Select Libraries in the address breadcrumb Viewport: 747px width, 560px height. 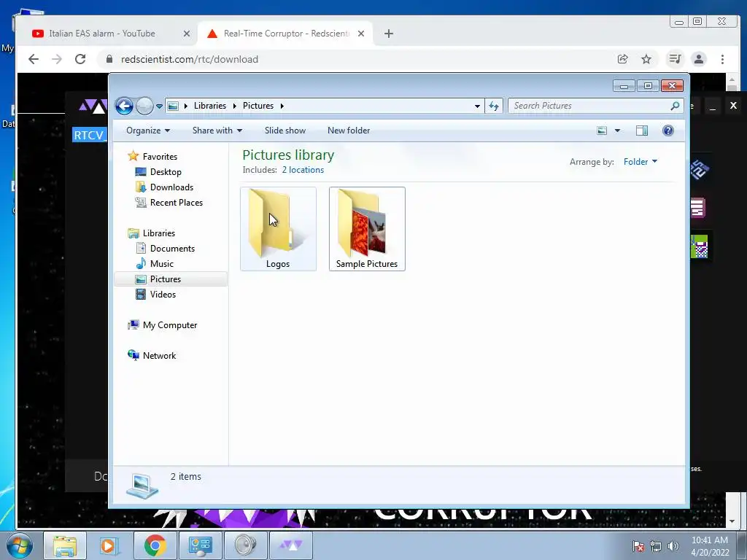(209, 106)
